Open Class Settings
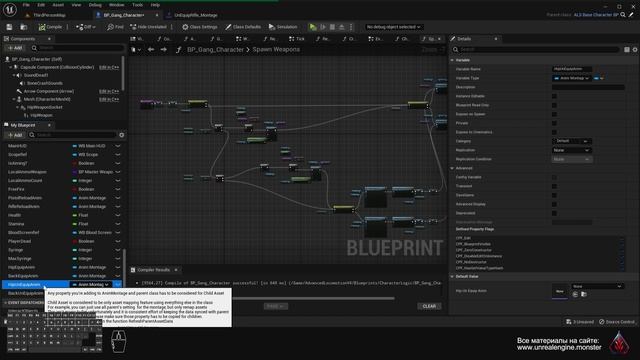 coord(200,27)
